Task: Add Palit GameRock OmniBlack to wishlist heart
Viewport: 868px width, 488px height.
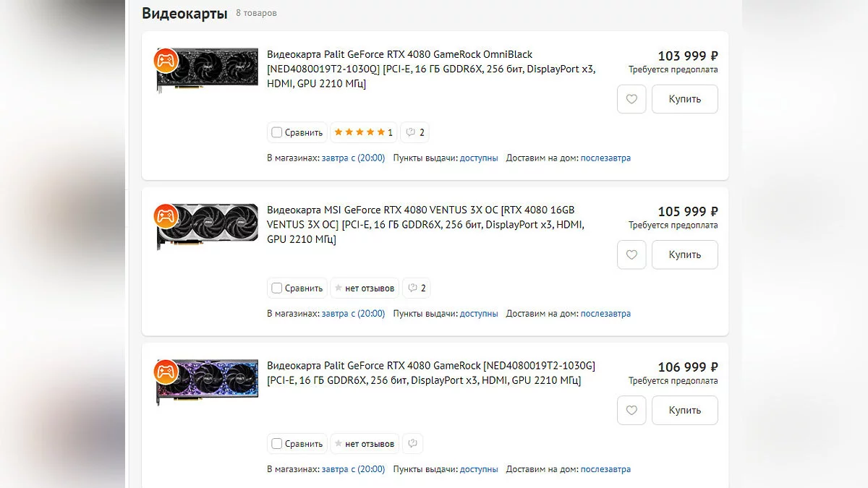Action: click(631, 99)
